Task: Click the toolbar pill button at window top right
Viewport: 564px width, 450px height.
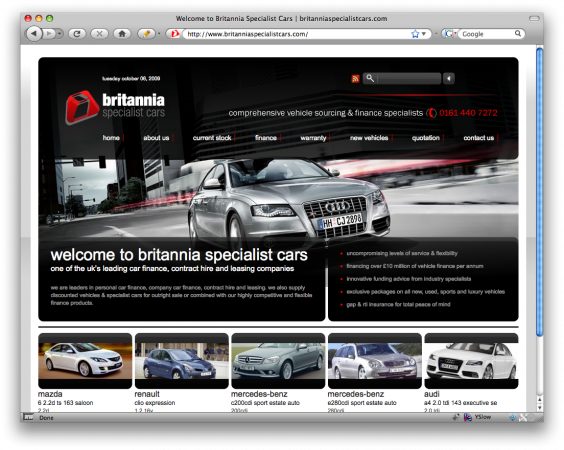Action: tap(534, 18)
